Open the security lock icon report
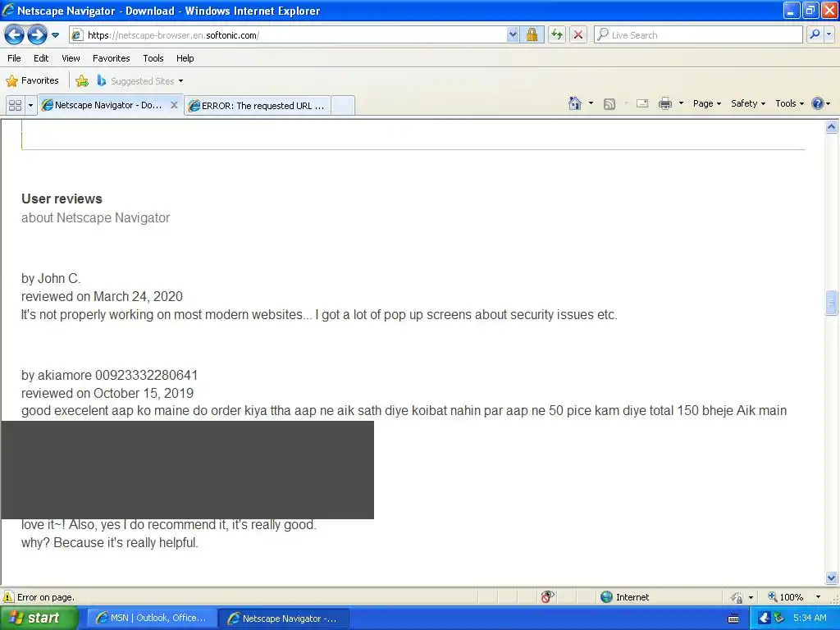This screenshot has width=840, height=630. (x=532, y=35)
